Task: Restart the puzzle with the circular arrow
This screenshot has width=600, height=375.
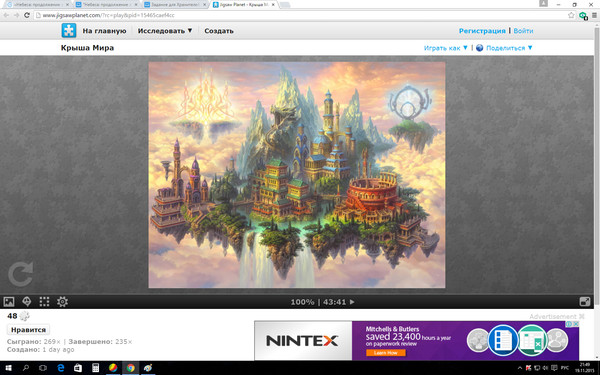Action: [20, 274]
